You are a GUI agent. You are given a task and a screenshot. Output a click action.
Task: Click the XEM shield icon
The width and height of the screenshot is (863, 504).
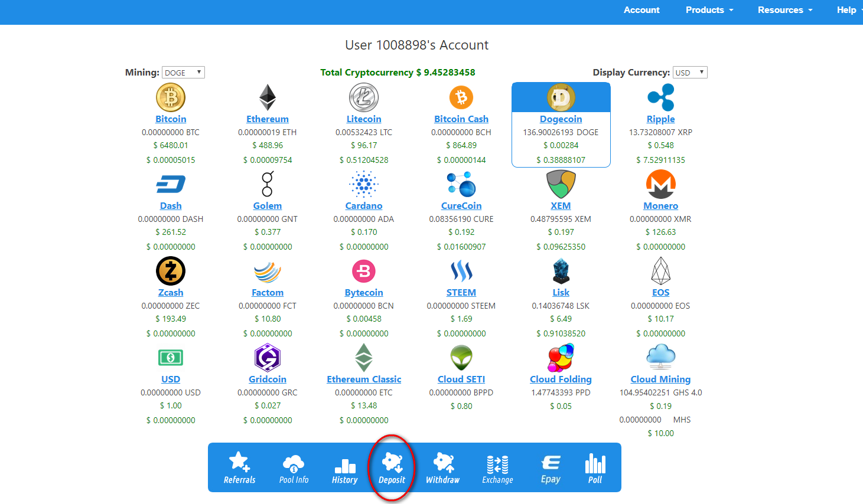click(x=561, y=184)
